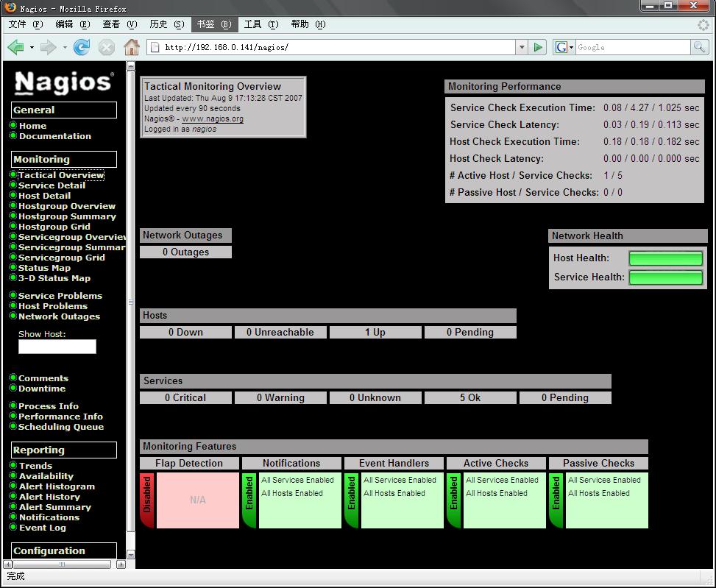Click the green Go arrow button
The width and height of the screenshot is (716, 588).
(x=538, y=47)
